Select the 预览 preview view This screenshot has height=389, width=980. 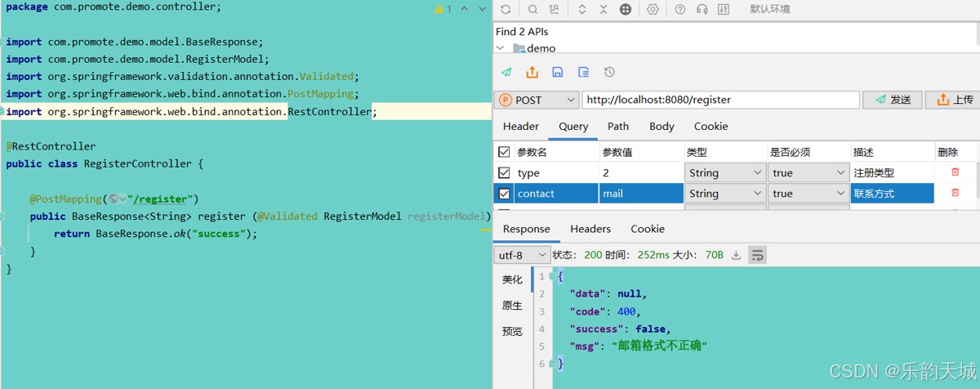click(512, 332)
